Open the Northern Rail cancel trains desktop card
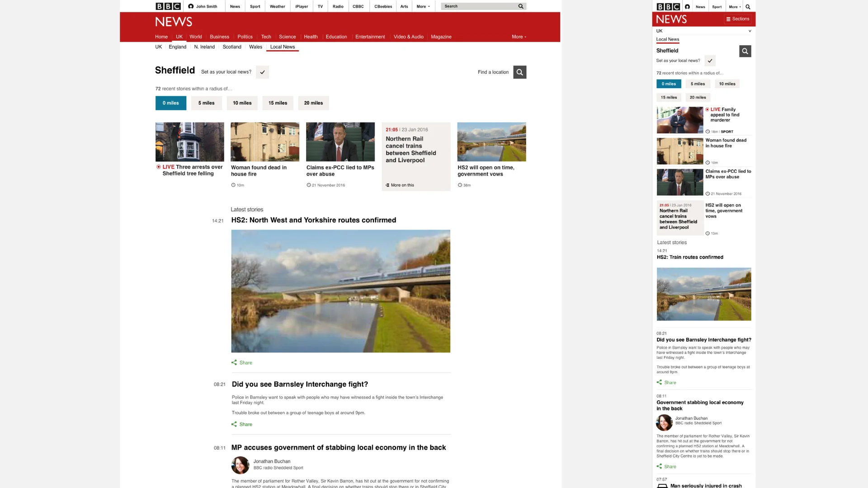This screenshot has width=868, height=488. [x=416, y=156]
